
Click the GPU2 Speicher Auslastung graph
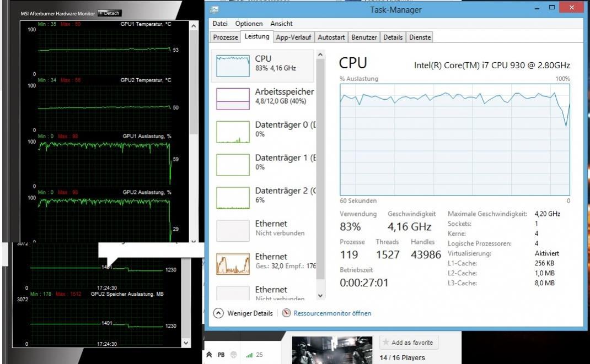[96, 321]
